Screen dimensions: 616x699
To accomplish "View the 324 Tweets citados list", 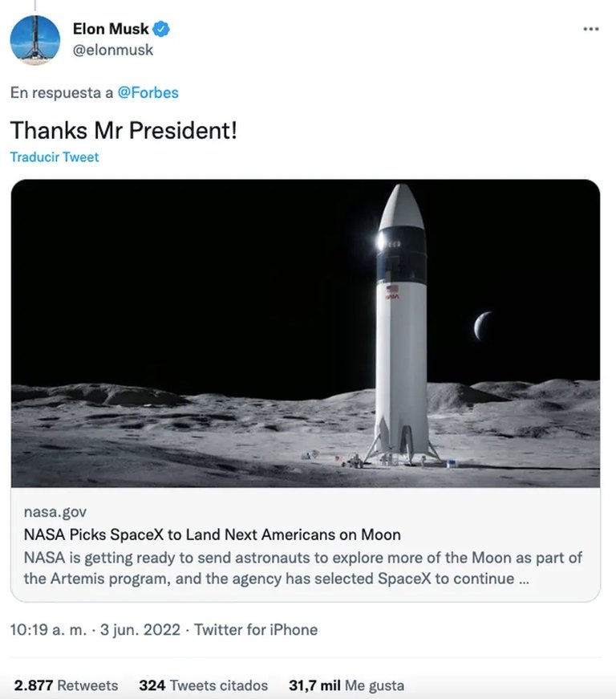I will click(204, 685).
